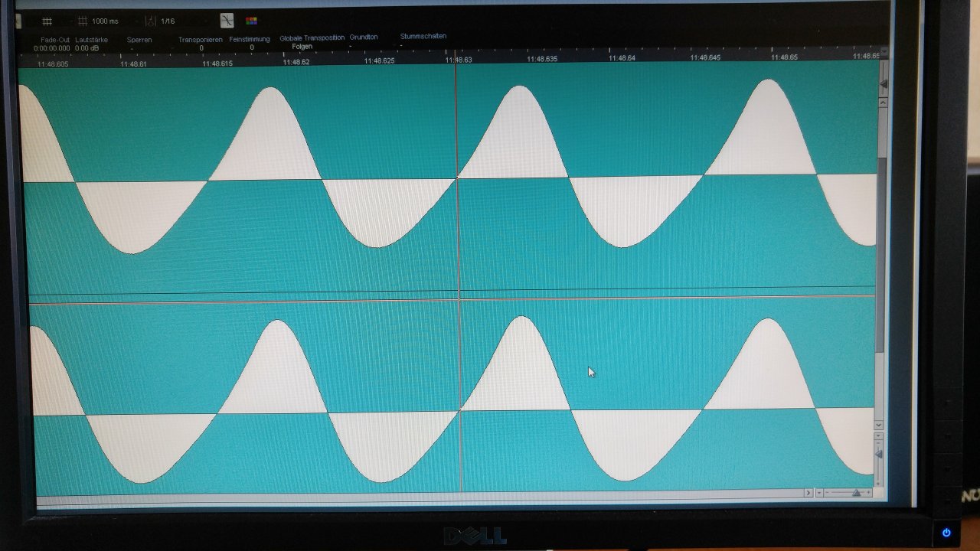Toggle the snap grid icon in the toolbar

click(47, 21)
